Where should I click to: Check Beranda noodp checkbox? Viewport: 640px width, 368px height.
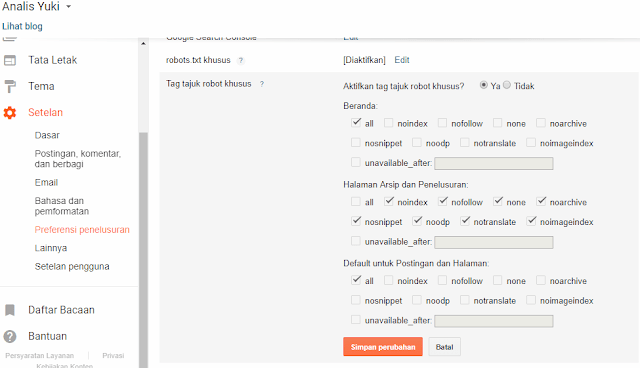pos(417,142)
